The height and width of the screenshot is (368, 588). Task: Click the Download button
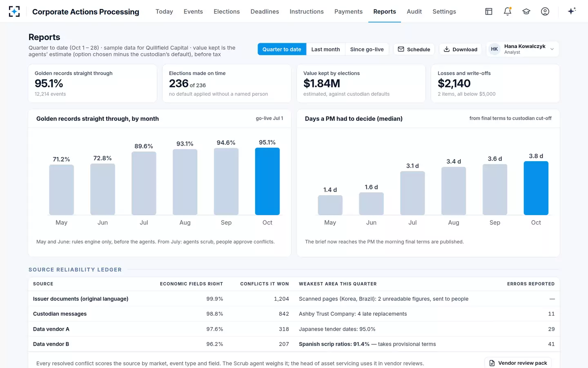click(x=461, y=49)
